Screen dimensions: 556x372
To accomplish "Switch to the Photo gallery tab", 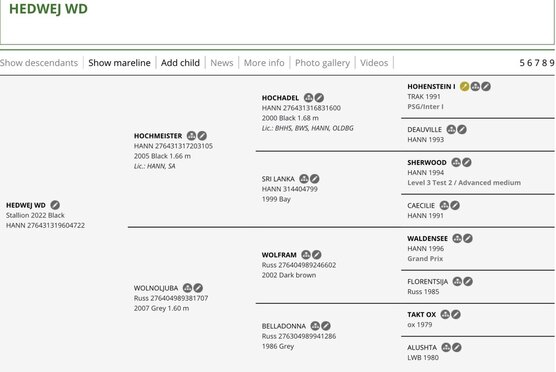I will [x=322, y=63].
